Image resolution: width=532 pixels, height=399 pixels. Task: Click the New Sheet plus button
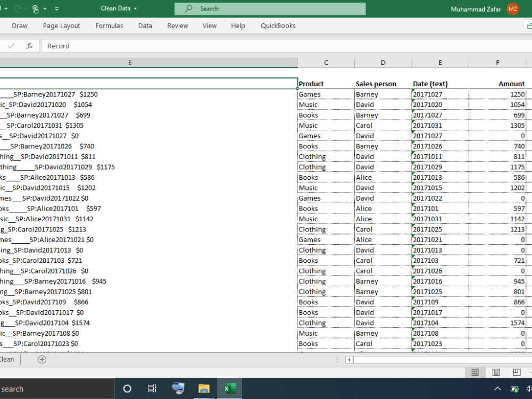click(x=41, y=359)
